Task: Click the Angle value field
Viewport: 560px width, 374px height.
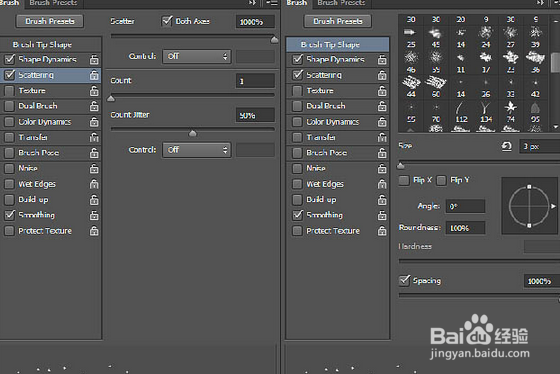Action: click(x=465, y=206)
